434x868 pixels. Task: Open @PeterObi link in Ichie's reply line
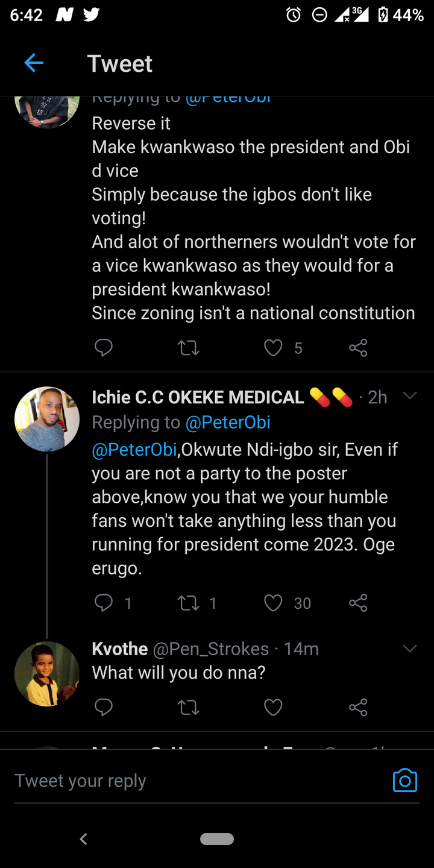point(228,423)
